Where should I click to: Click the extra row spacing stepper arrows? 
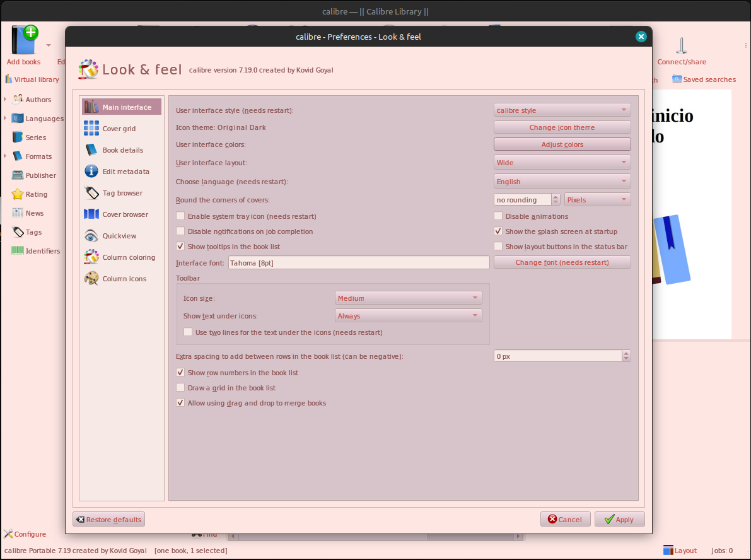pos(626,356)
